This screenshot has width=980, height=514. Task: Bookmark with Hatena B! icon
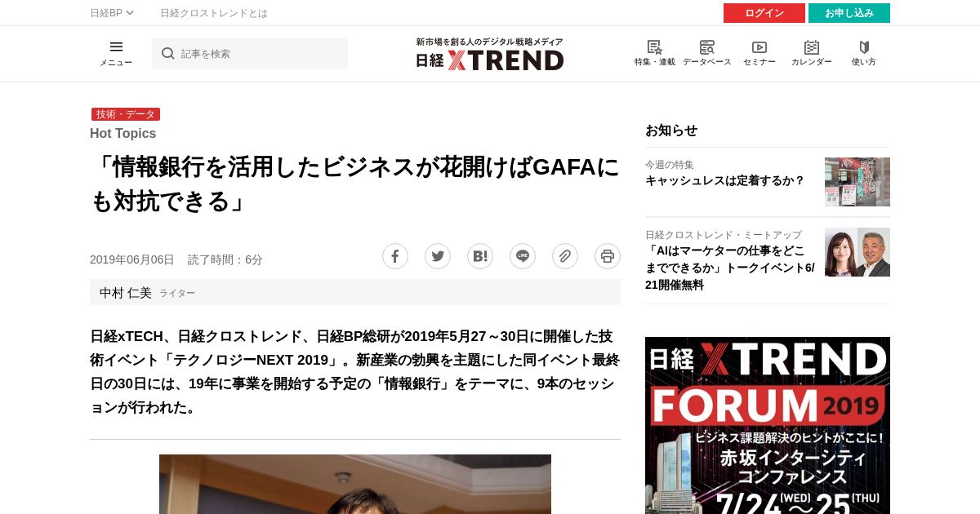[x=480, y=256]
